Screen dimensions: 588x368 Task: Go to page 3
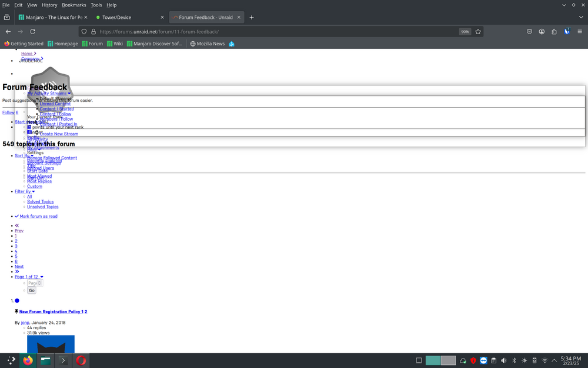pos(16,246)
